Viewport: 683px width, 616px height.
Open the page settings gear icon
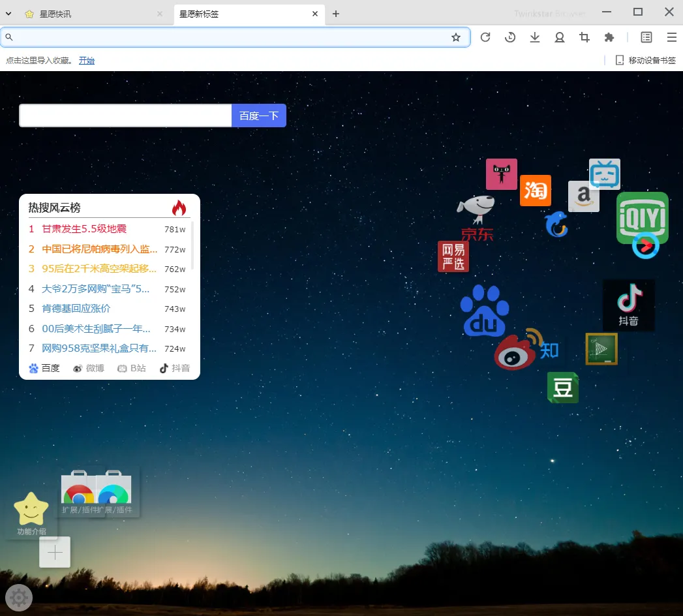pos(19,598)
